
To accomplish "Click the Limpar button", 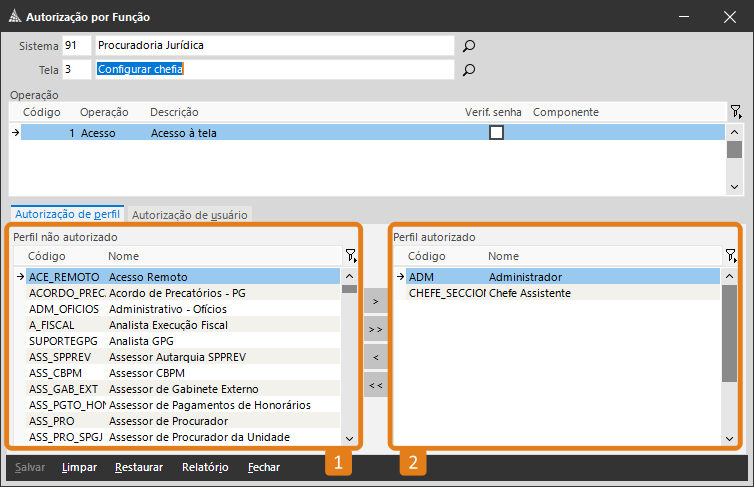I will (x=79, y=467).
